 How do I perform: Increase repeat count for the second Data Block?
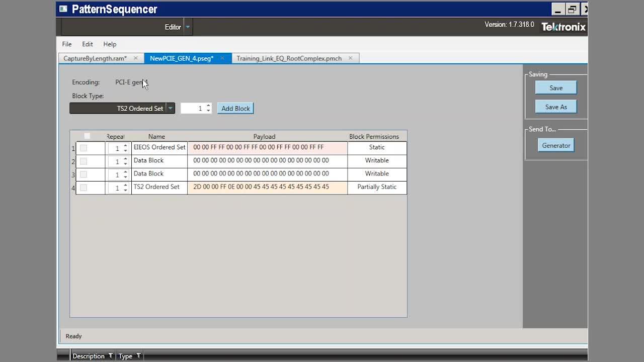point(125,171)
